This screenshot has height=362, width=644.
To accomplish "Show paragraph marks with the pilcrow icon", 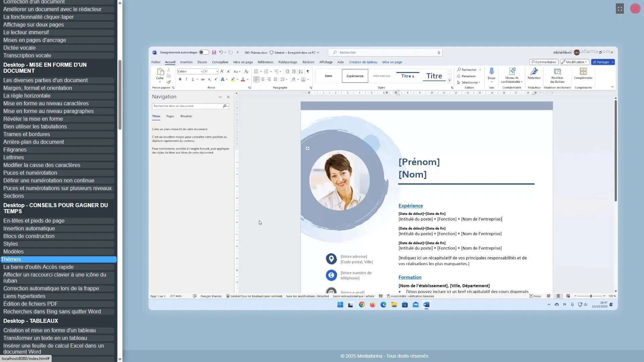I will 308,71.
